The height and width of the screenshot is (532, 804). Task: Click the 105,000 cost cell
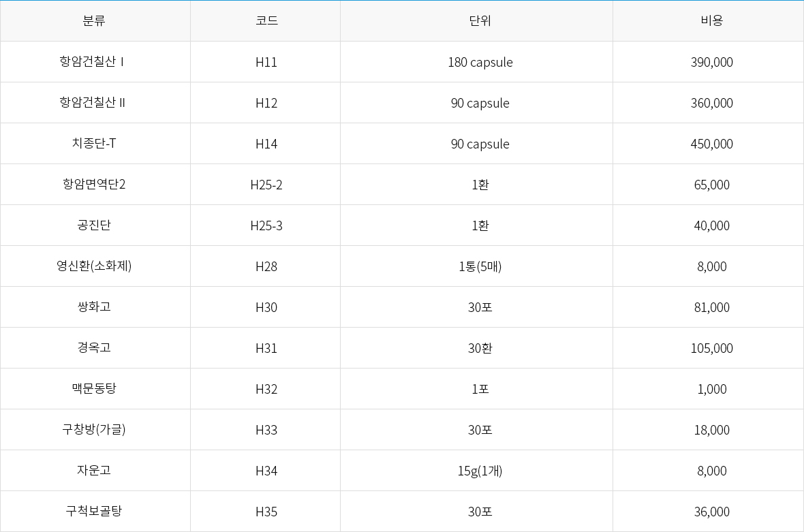click(x=711, y=348)
